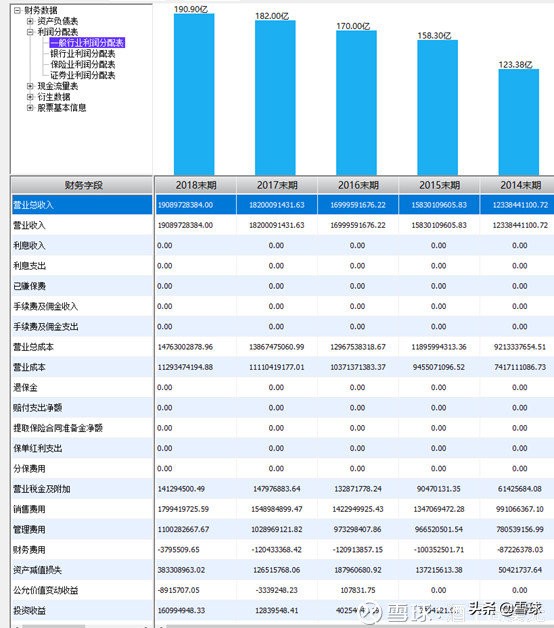Click cell value 973298407.86
554x628 pixels.
point(358,529)
